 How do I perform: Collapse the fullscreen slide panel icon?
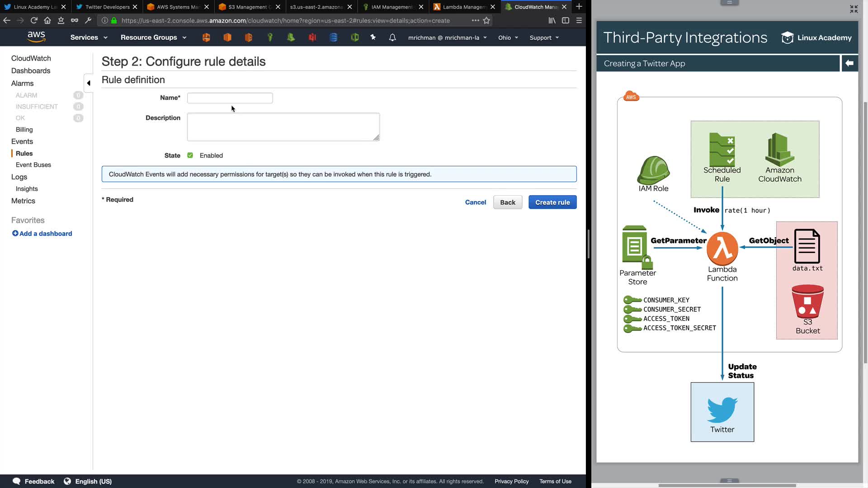[854, 9]
